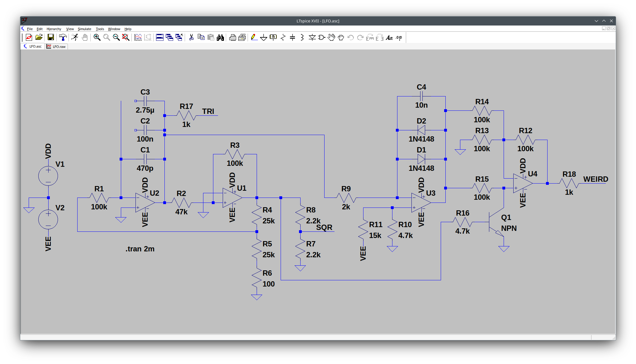Click the Redo arrow icon
The image size is (636, 364).
click(x=360, y=38)
